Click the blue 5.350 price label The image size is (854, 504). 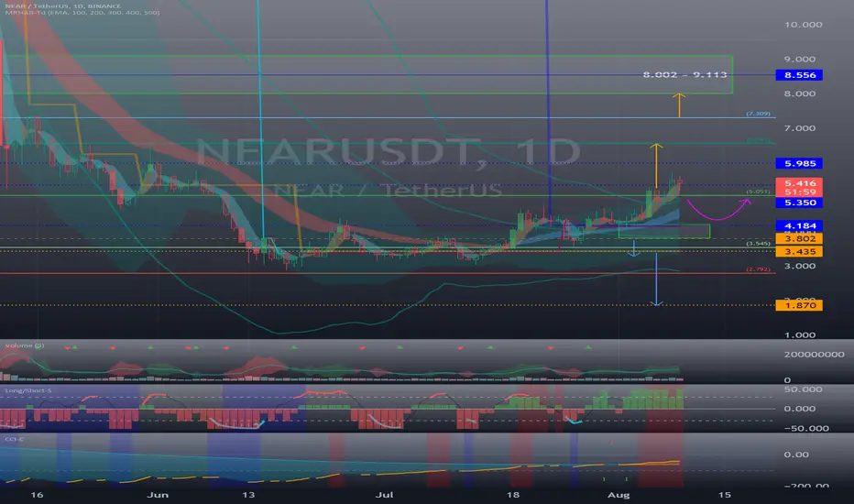click(x=799, y=203)
